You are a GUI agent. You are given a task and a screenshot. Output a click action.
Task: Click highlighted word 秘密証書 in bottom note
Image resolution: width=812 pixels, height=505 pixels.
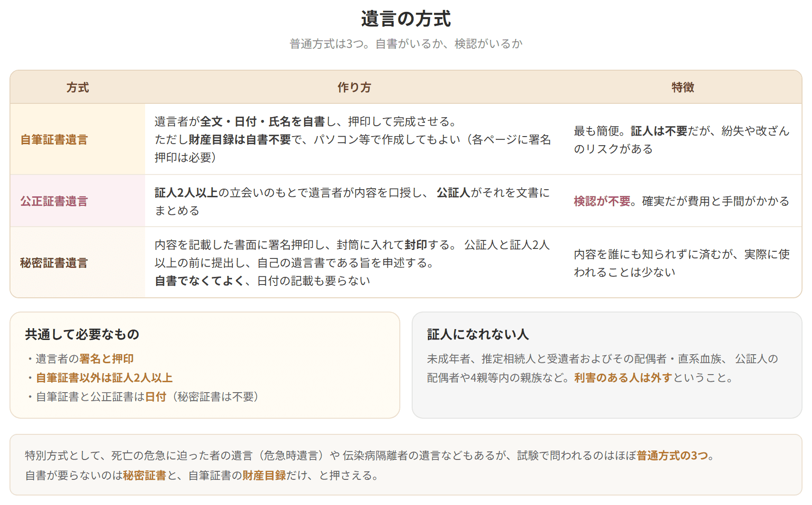click(145, 476)
